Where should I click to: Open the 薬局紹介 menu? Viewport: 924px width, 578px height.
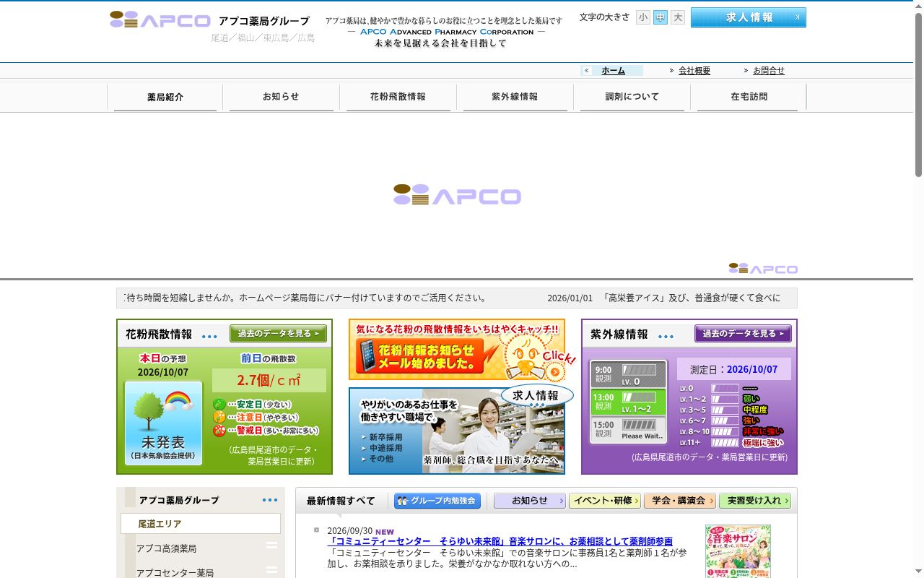pos(165,98)
